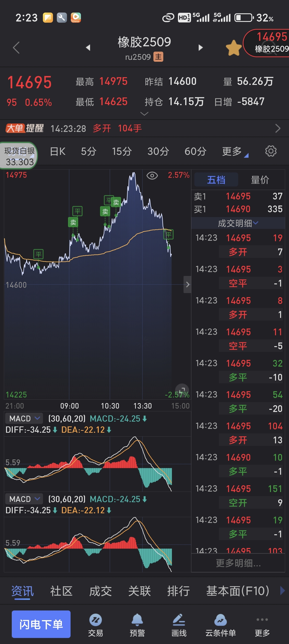Screen dimensions: 289x644
Task: Open the 更多 three-dots menu at bottom
Action: (262, 625)
